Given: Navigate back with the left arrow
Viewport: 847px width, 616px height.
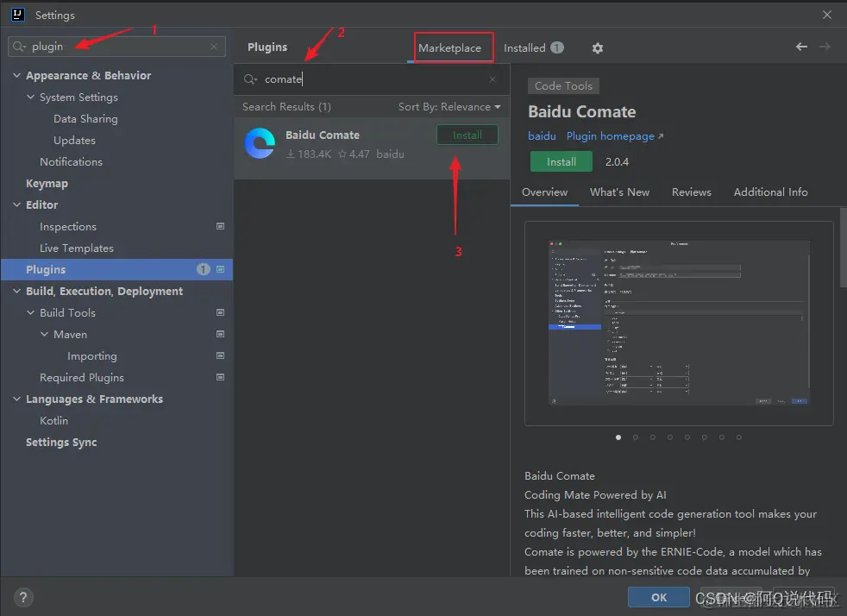Looking at the screenshot, I should 801,47.
